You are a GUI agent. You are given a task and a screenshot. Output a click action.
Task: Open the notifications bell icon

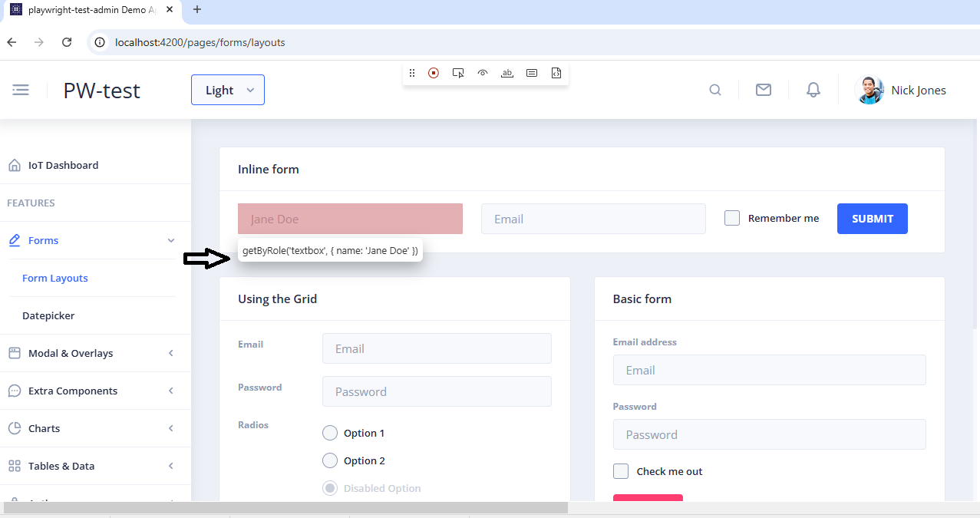[x=813, y=90]
